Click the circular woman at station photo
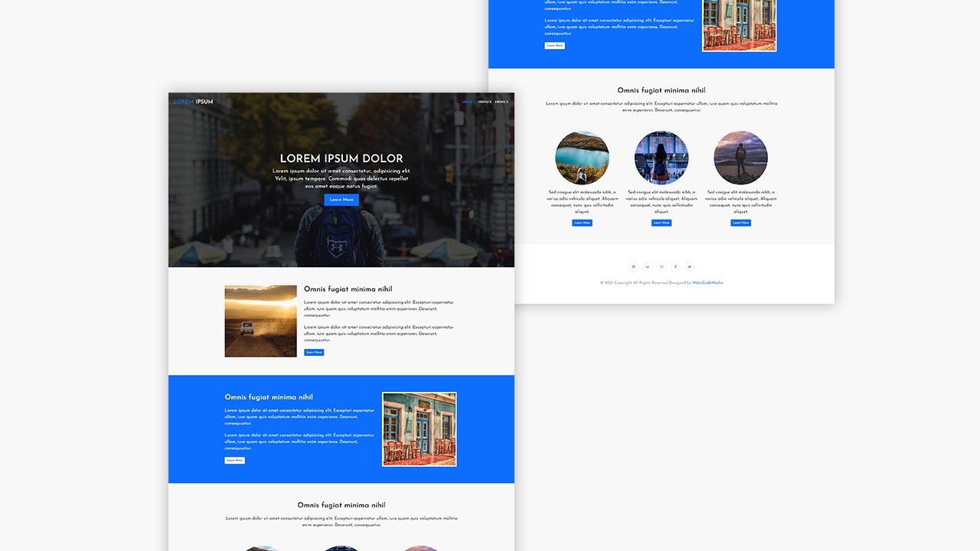980x551 pixels. [661, 158]
